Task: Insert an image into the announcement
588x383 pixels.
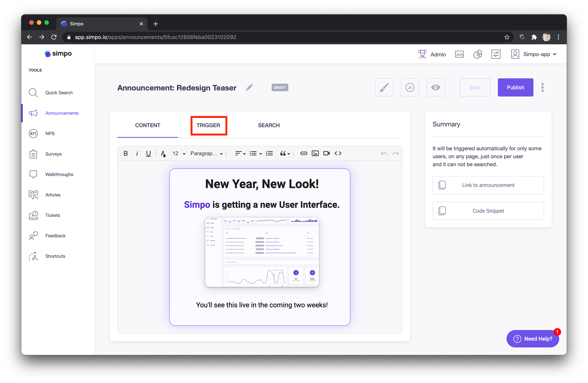Action: [x=315, y=153]
